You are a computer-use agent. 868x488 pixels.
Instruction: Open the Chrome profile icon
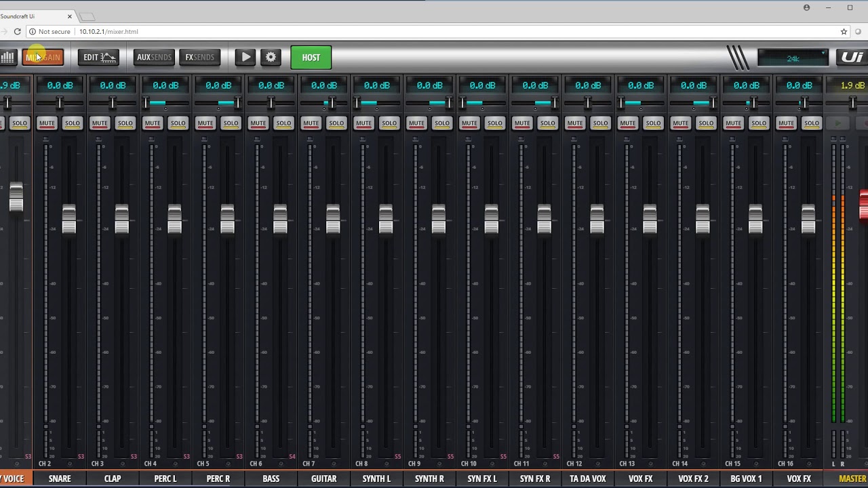(806, 7)
